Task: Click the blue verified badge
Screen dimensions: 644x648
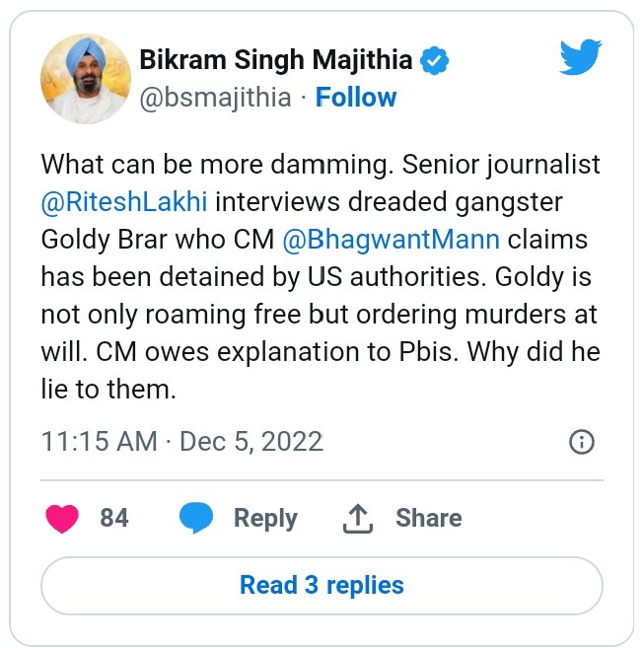Action: (435, 61)
